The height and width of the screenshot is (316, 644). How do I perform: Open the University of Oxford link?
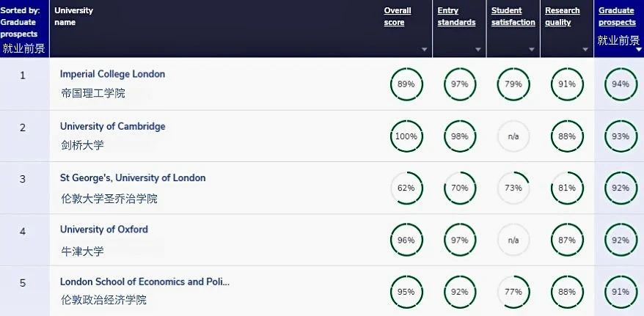click(104, 229)
